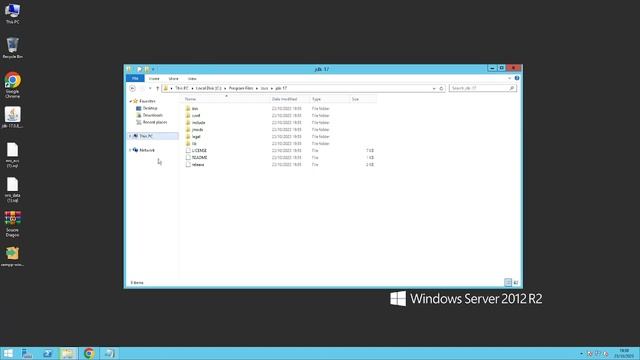
Task: Select the first text file desktop icon
Action: (x=13, y=155)
